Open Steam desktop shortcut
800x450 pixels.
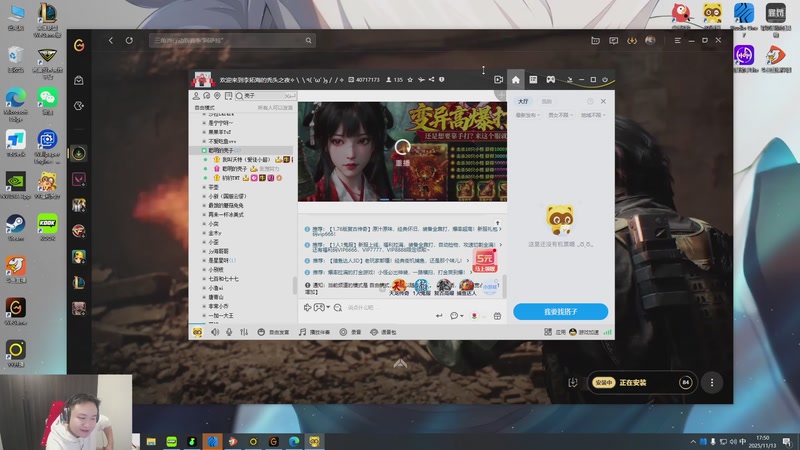point(15,228)
